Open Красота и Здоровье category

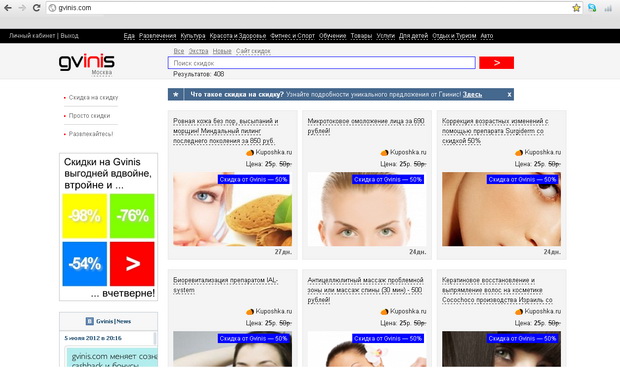[x=238, y=36]
